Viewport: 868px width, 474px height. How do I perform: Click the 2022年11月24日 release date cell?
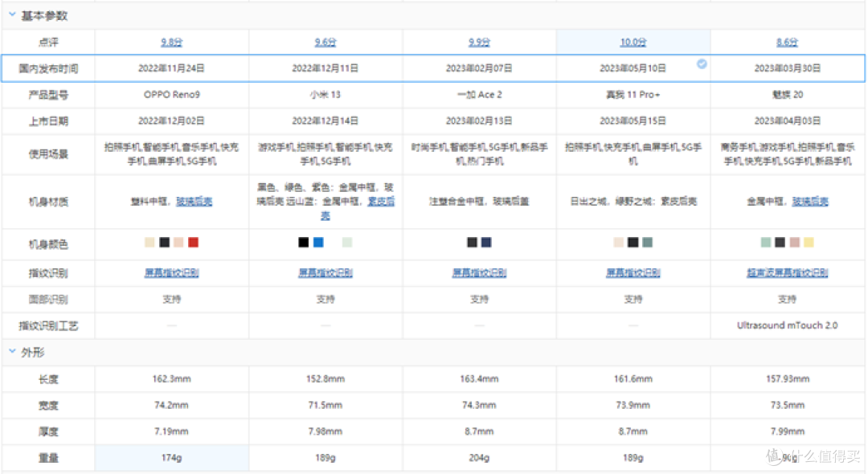172,68
